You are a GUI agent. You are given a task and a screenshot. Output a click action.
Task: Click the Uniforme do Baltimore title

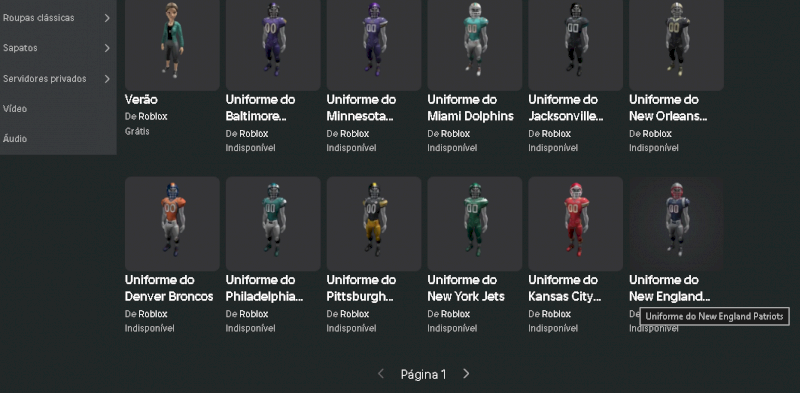tap(260, 108)
